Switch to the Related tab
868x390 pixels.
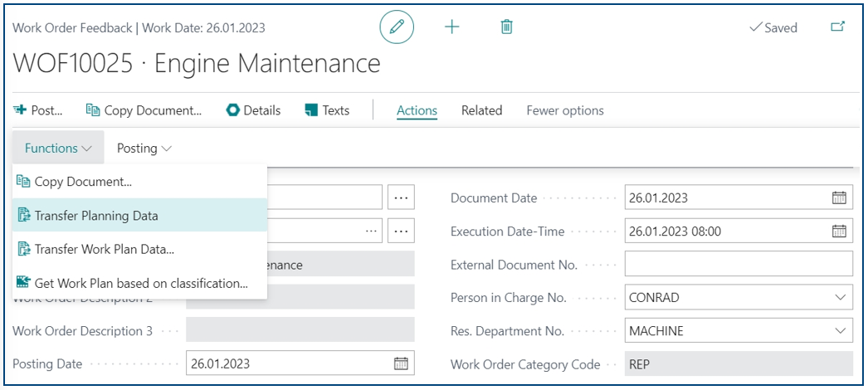click(x=481, y=110)
